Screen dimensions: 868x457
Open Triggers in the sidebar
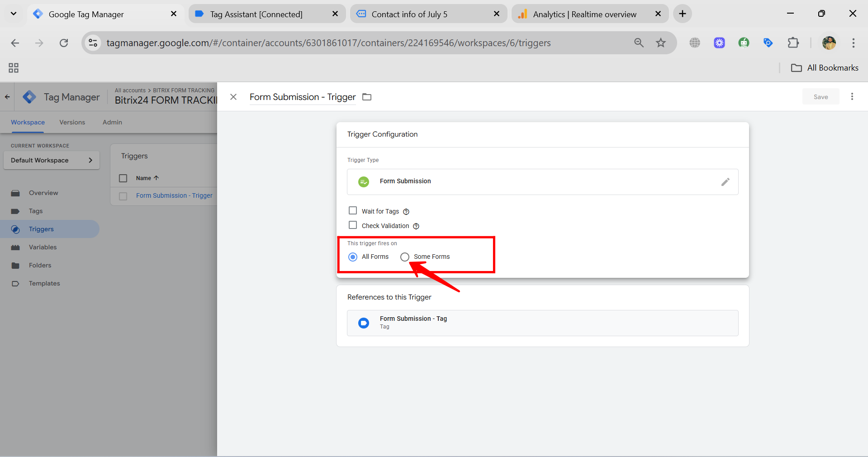[x=41, y=229]
